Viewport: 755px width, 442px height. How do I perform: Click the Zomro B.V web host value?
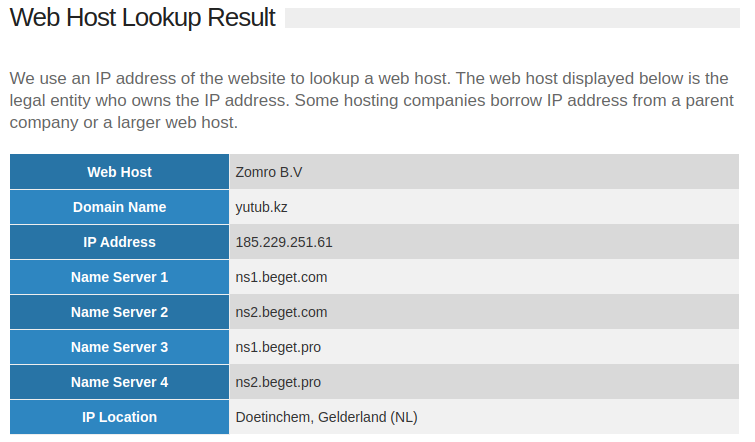click(x=269, y=172)
